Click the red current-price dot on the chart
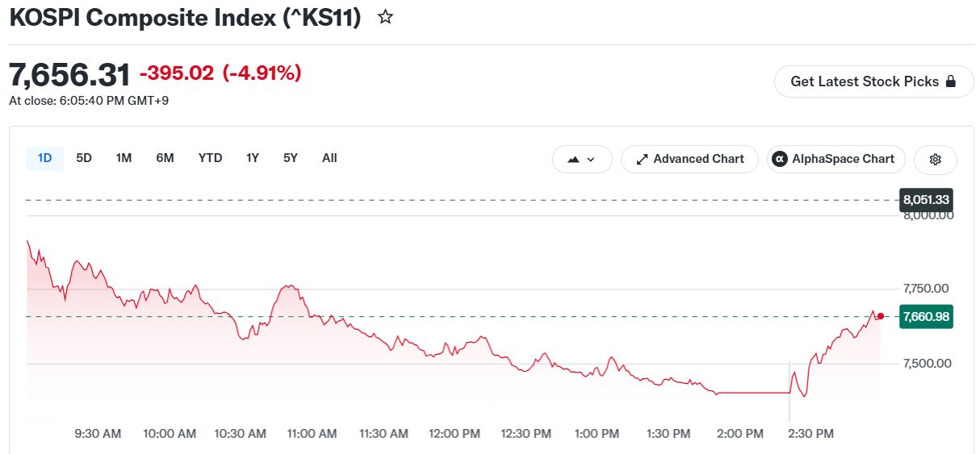This screenshot has height=454, width=980. click(880, 316)
